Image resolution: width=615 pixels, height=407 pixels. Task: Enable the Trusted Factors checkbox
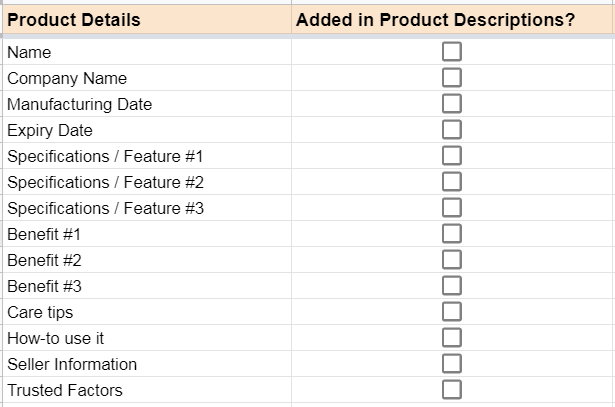[452, 390]
